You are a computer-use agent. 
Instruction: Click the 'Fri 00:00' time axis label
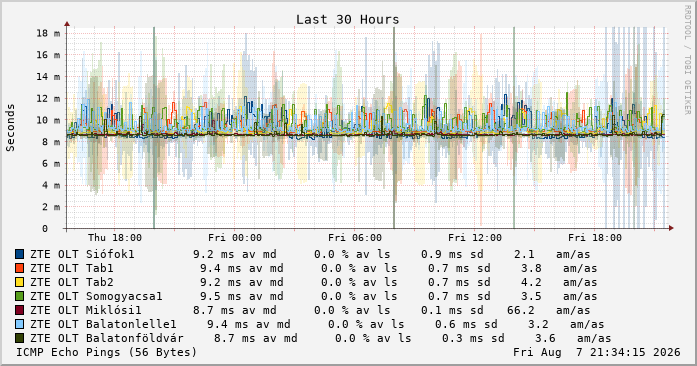(x=235, y=238)
